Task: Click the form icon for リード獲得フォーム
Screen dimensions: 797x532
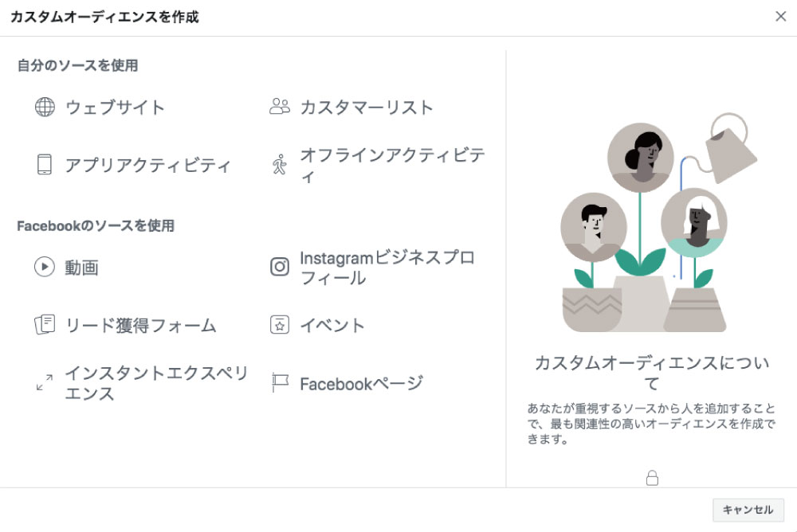Action: click(45, 325)
